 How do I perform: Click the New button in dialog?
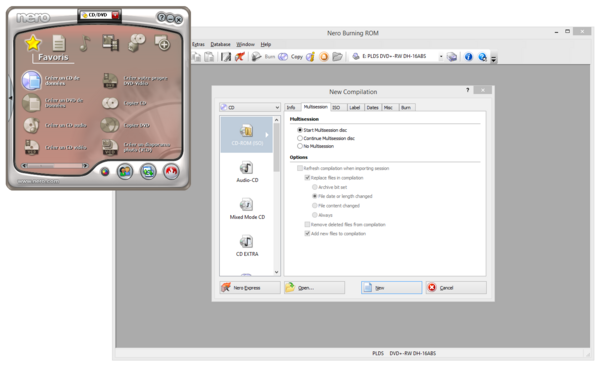[x=391, y=288]
